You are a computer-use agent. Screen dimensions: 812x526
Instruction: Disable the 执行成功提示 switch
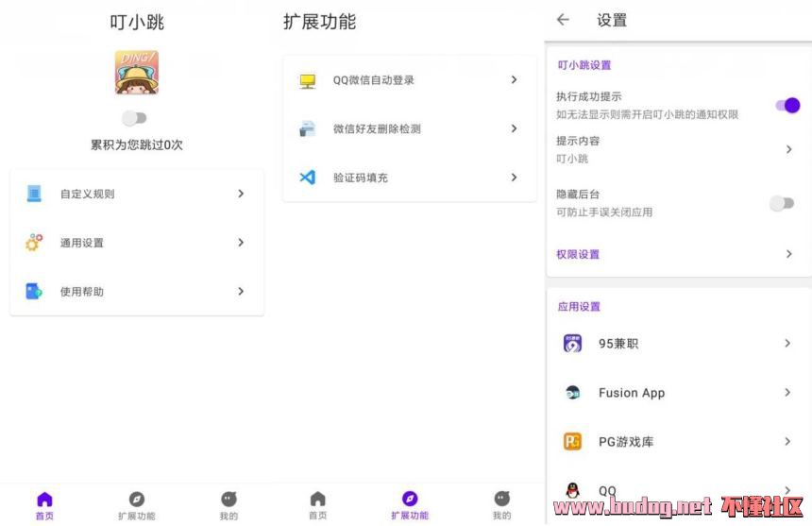click(787, 106)
